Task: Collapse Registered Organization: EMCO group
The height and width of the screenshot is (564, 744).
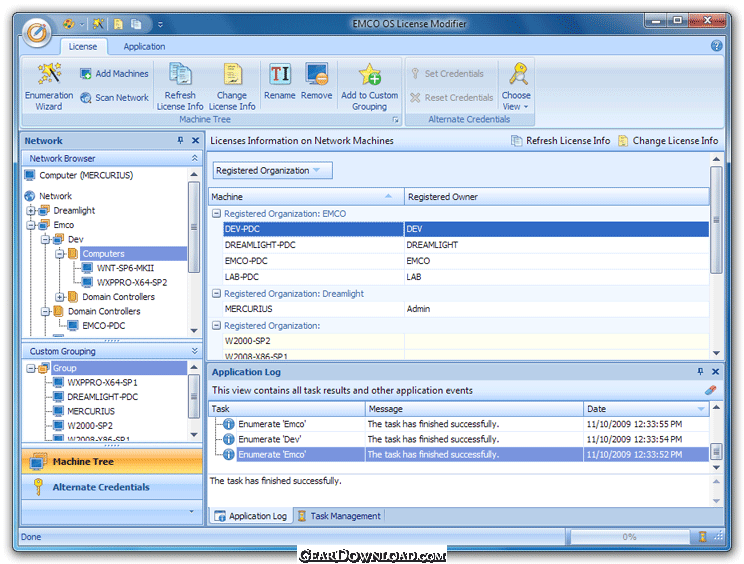Action: (216, 213)
